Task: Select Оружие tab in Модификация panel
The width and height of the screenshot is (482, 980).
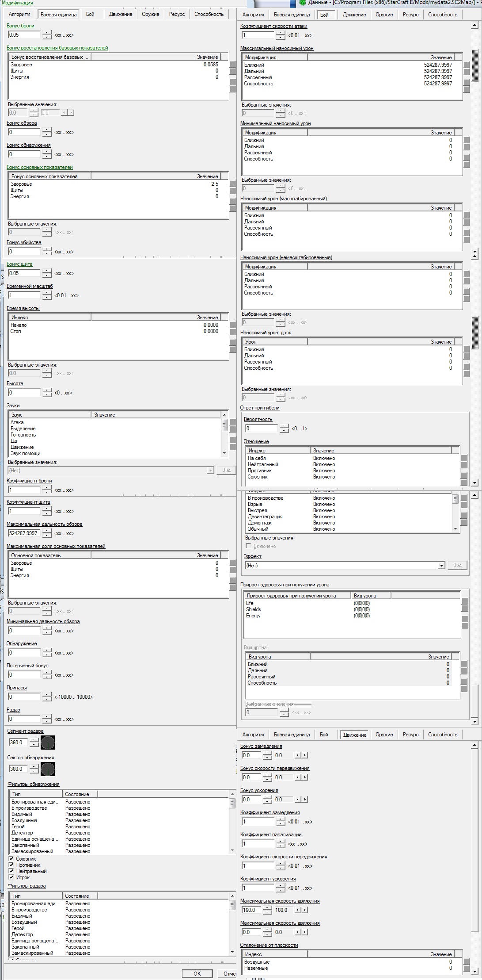Action: click(x=150, y=14)
